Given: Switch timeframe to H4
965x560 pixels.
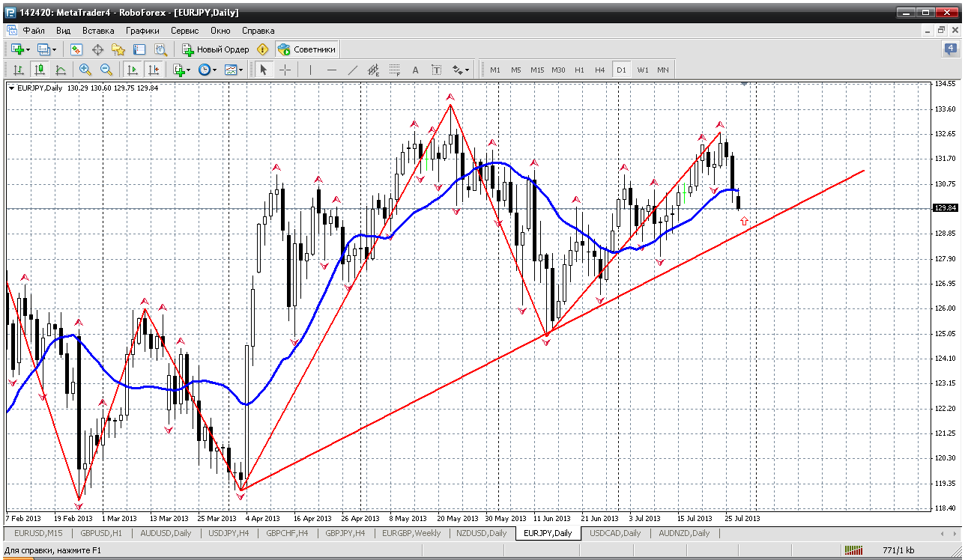Looking at the screenshot, I should click(600, 70).
